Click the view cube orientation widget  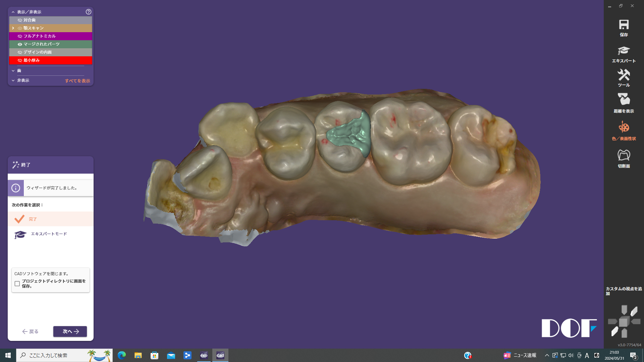[624, 322]
